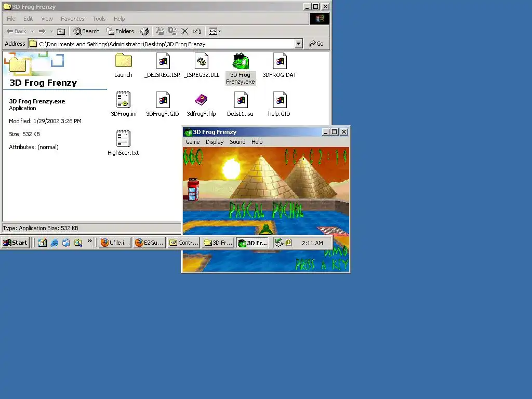This screenshot has height=399, width=532.
Task: Select the 3DFrogF.GID file icon
Action: click(x=163, y=100)
